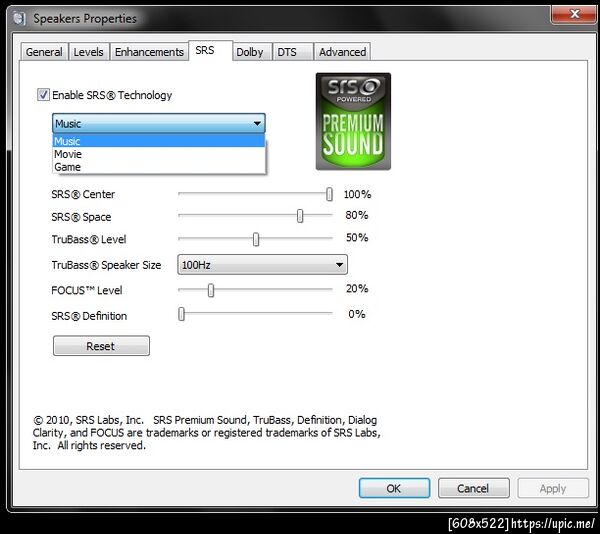This screenshot has width=600, height=534.
Task: Click the 20% FOCUS Level value
Action: (357, 288)
